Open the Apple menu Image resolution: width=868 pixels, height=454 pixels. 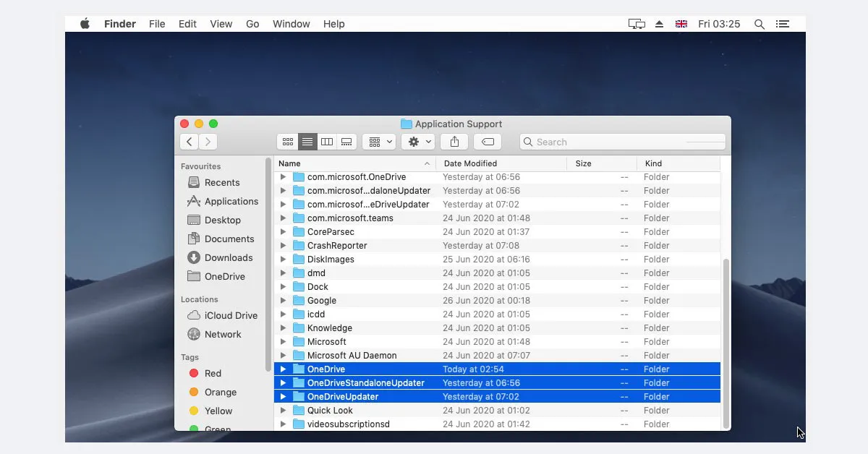(x=85, y=24)
